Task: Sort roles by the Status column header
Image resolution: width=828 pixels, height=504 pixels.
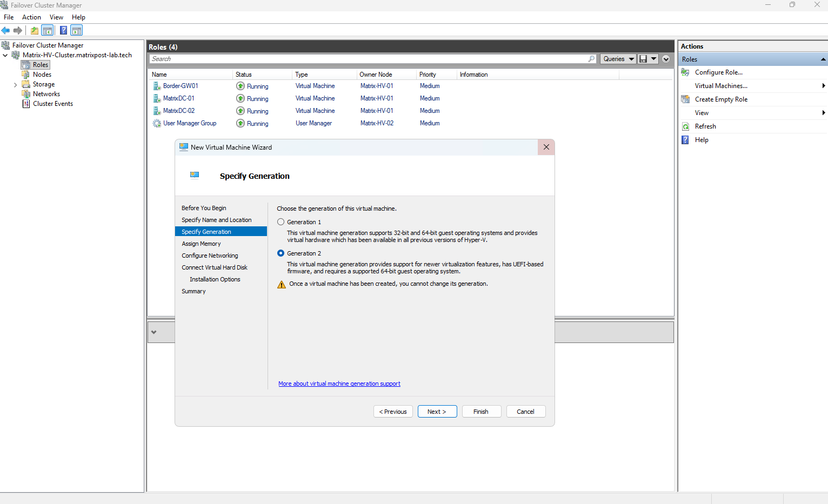Action: [262, 75]
